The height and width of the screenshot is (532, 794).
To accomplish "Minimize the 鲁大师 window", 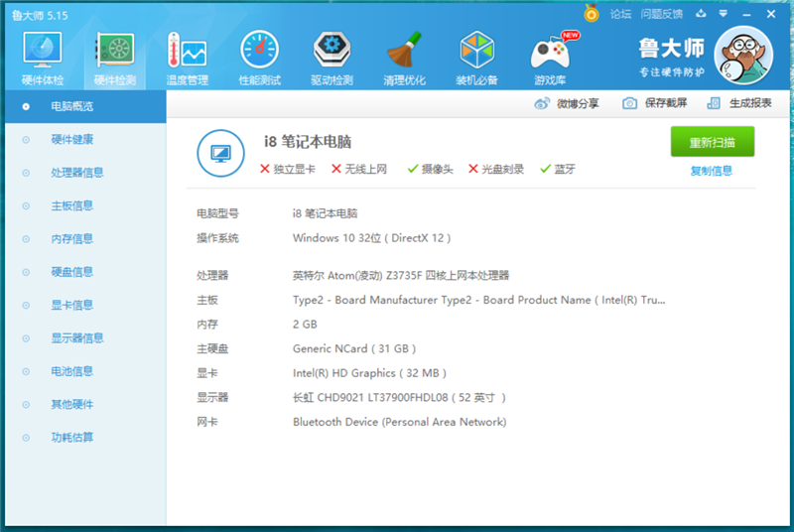I will 746,15.
